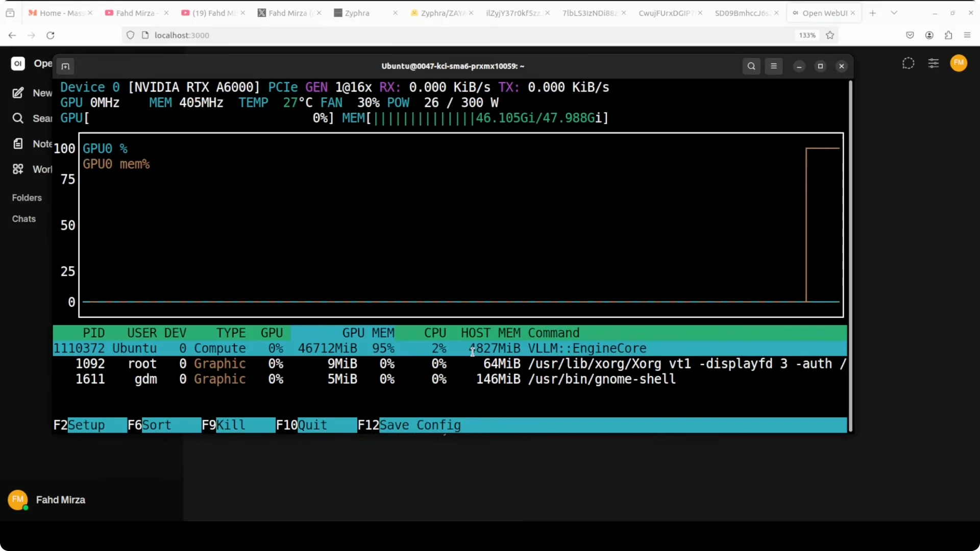980x551 pixels.
Task: Maximize the terminal window
Action: click(820, 66)
